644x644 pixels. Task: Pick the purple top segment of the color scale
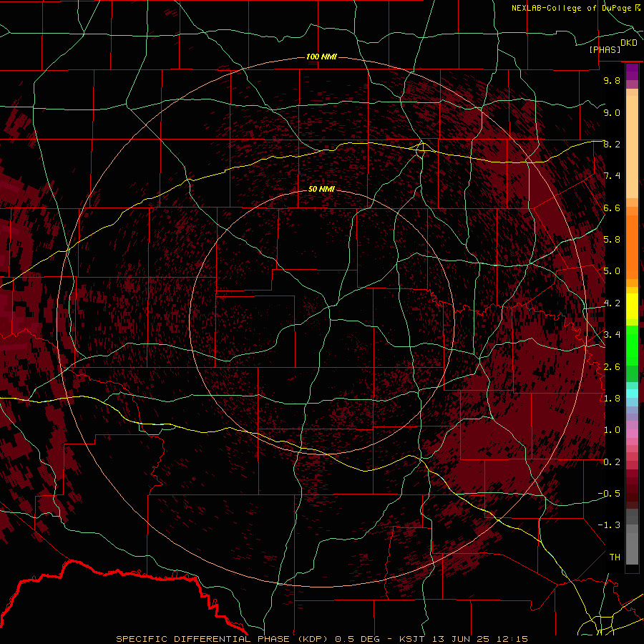click(x=632, y=72)
